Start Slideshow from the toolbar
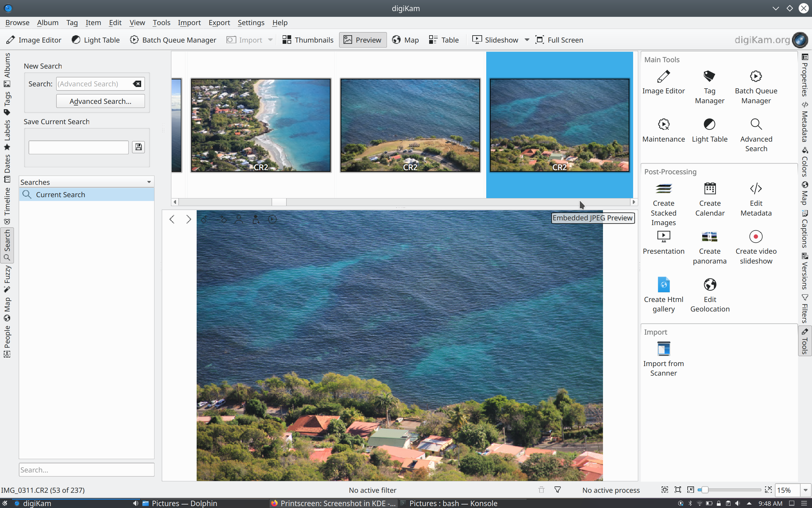Viewport: 812px width, 508px height. click(495, 40)
